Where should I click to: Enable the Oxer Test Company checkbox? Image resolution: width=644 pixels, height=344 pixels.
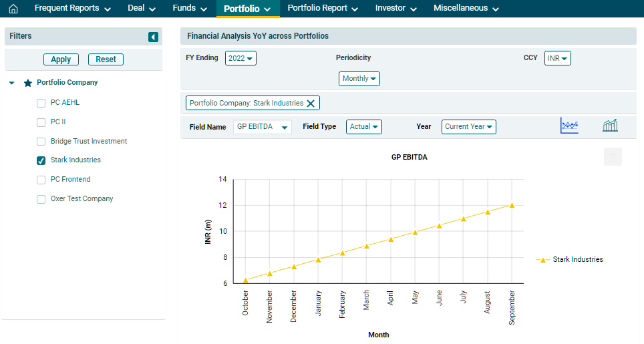(41, 199)
